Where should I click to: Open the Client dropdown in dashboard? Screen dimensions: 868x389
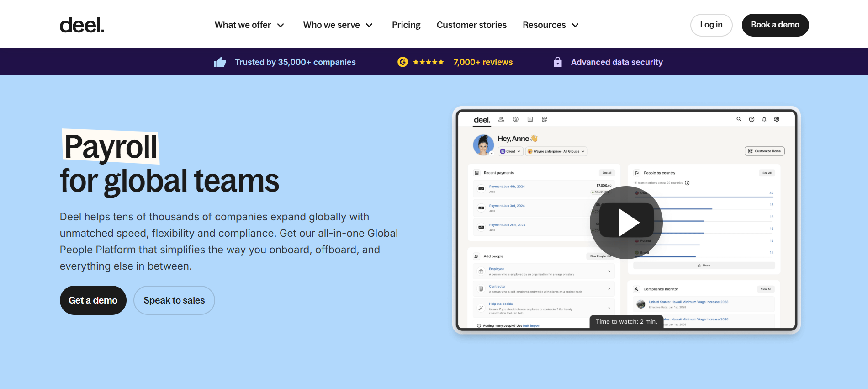pos(510,151)
